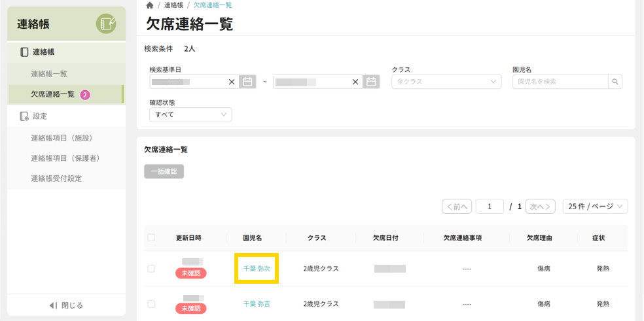The height and width of the screenshot is (321, 644).
Task: Open calendar picker for start date
Action: coord(247,82)
